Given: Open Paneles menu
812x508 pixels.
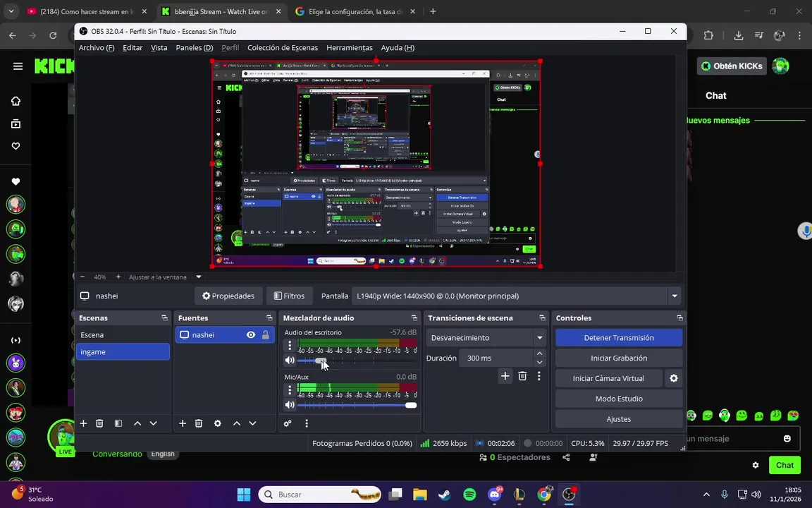Looking at the screenshot, I should coord(195,48).
